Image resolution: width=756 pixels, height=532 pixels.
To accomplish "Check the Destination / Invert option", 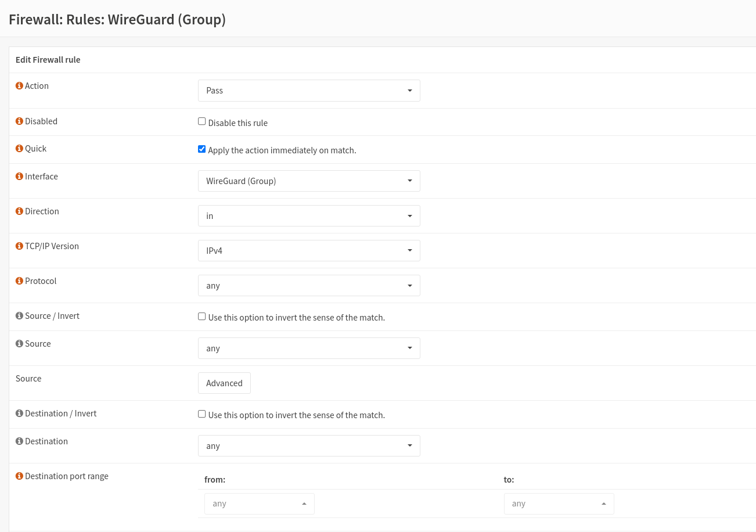I will (202, 414).
